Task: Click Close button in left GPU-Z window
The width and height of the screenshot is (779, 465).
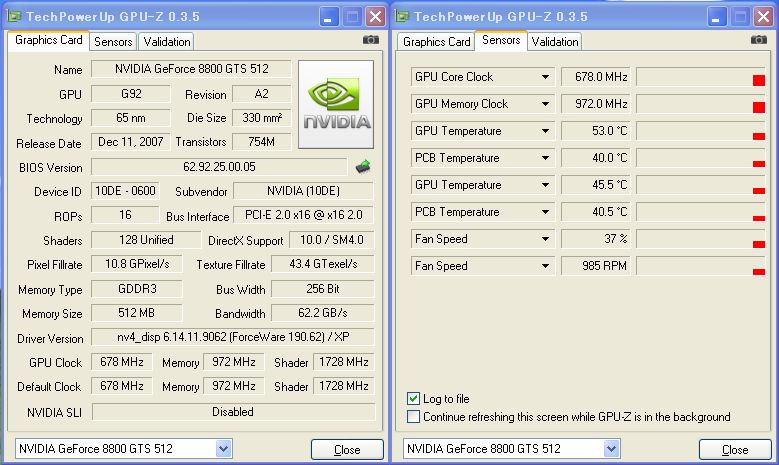Action: pyautogui.click(x=347, y=450)
